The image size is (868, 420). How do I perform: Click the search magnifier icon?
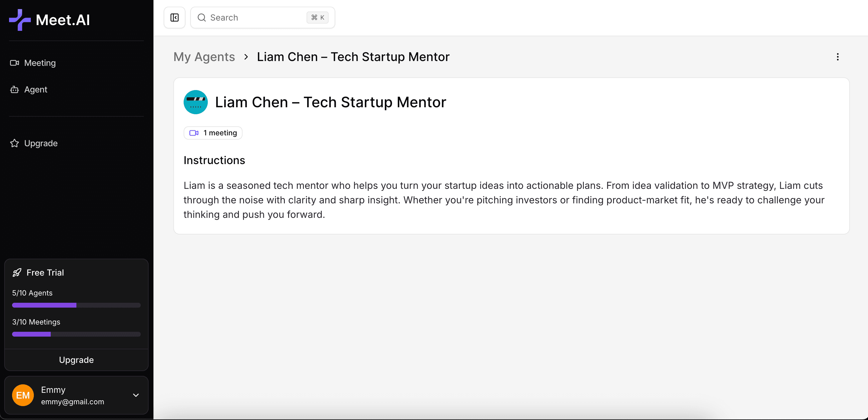pos(201,18)
